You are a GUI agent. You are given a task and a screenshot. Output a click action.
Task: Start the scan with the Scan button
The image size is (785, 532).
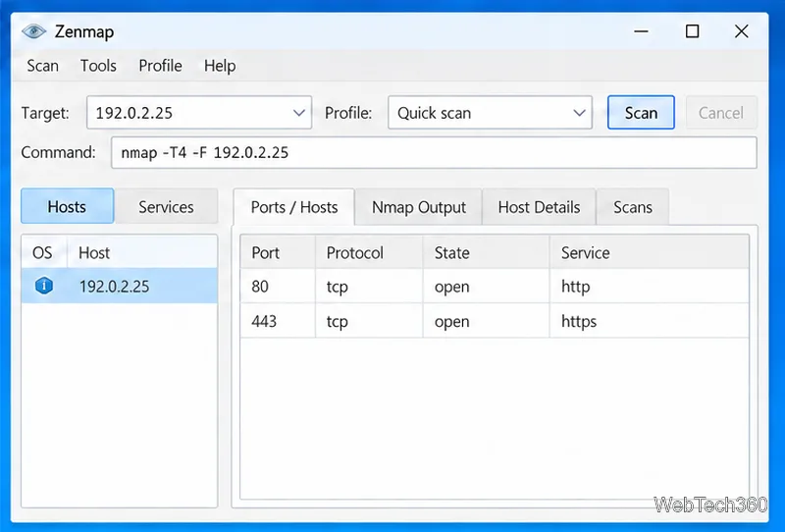pos(641,112)
